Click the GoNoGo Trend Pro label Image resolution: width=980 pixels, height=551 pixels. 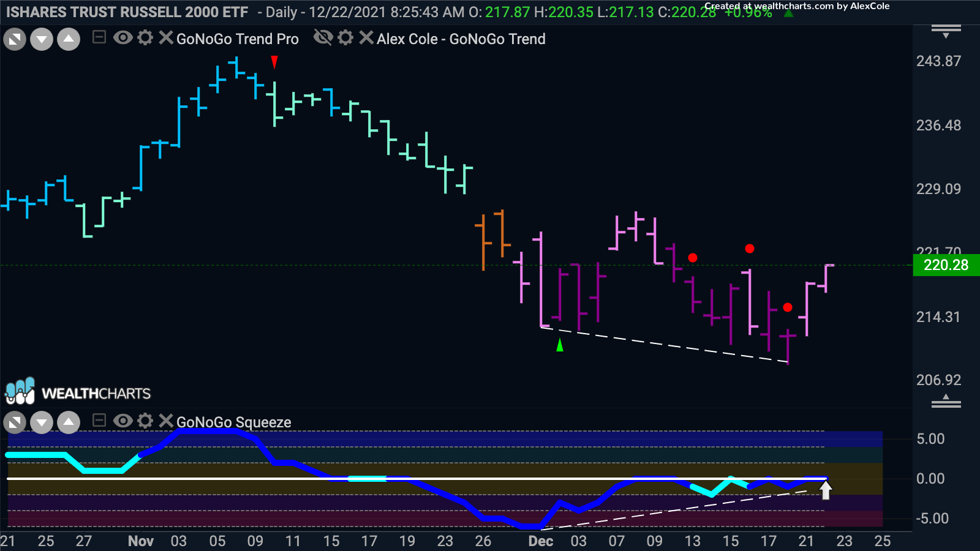click(238, 39)
